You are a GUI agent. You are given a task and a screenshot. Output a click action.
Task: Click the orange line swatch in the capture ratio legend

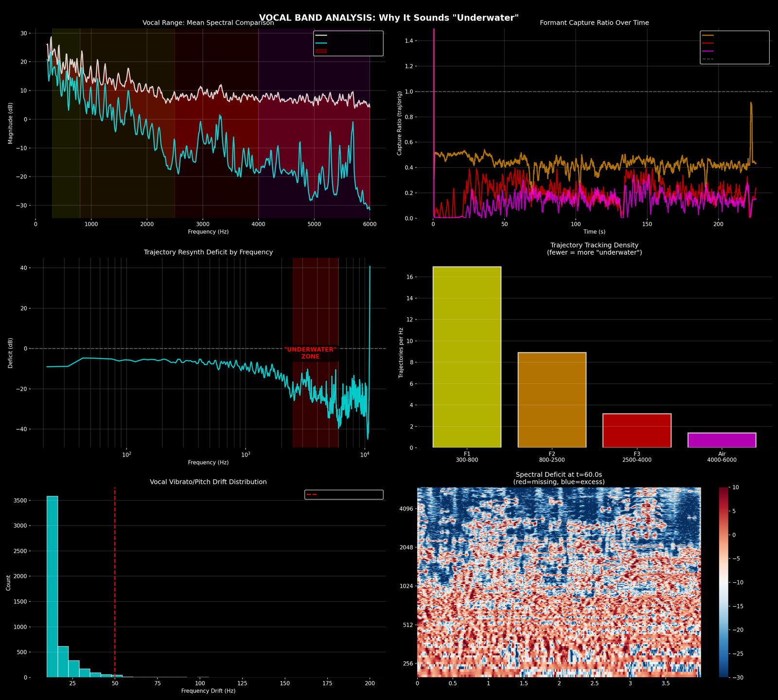(708, 35)
